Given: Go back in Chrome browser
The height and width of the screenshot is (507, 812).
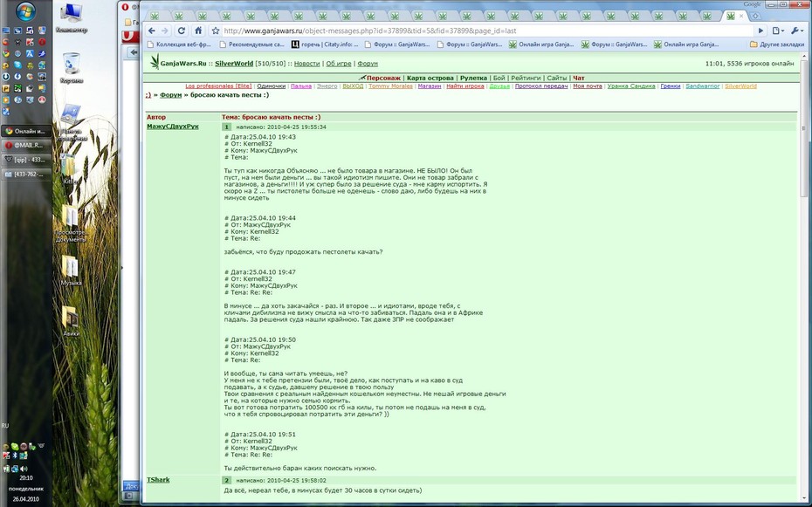Looking at the screenshot, I should tap(152, 31).
